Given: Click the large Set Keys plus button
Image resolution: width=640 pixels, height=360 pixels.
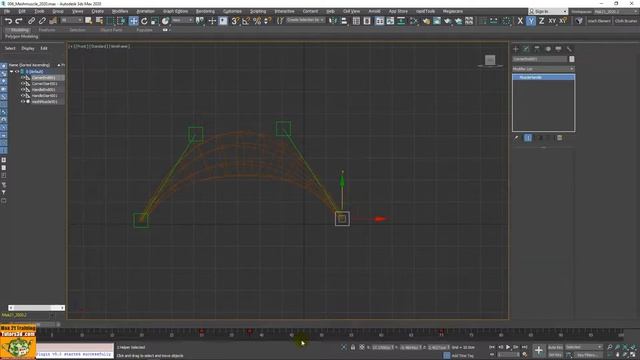Looking at the screenshot, I should pos(538,350).
